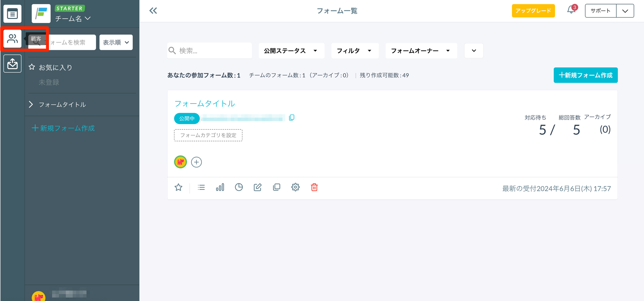Open the 公開ステータス dropdown
Viewport: 644px width, 301px height.
[x=291, y=51]
